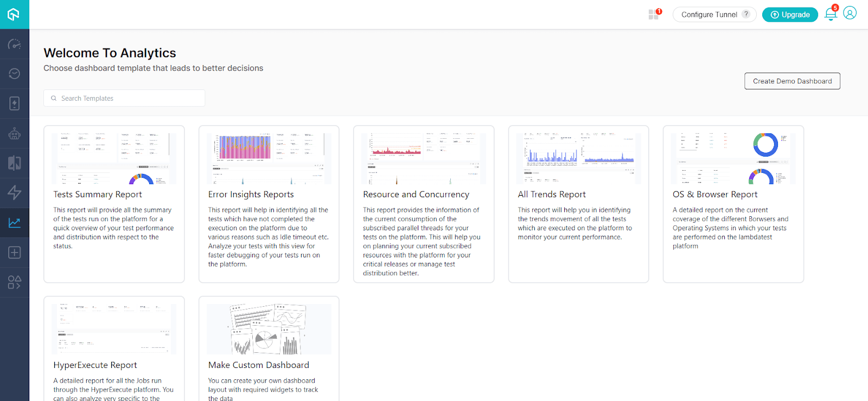Open the mobile app testing sidebar icon

coord(14,104)
